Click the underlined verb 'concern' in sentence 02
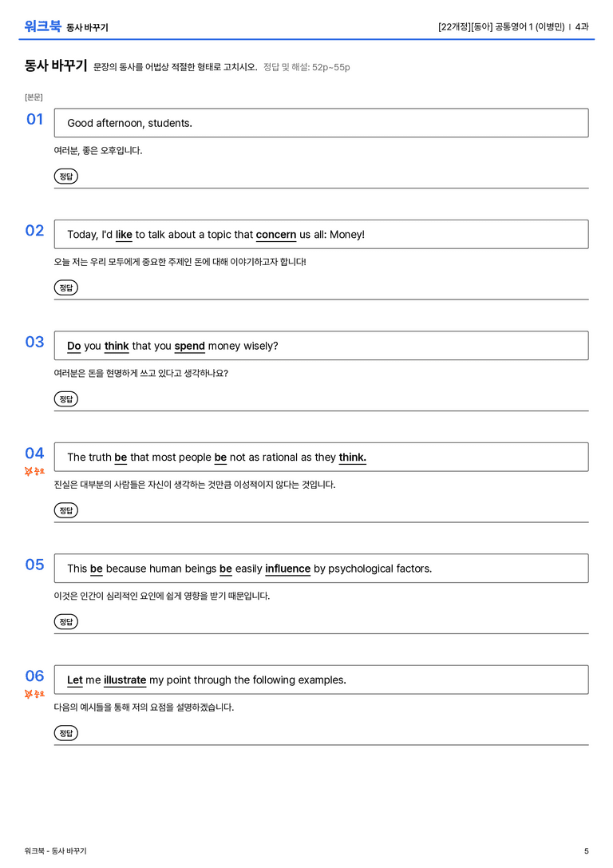 (x=275, y=235)
